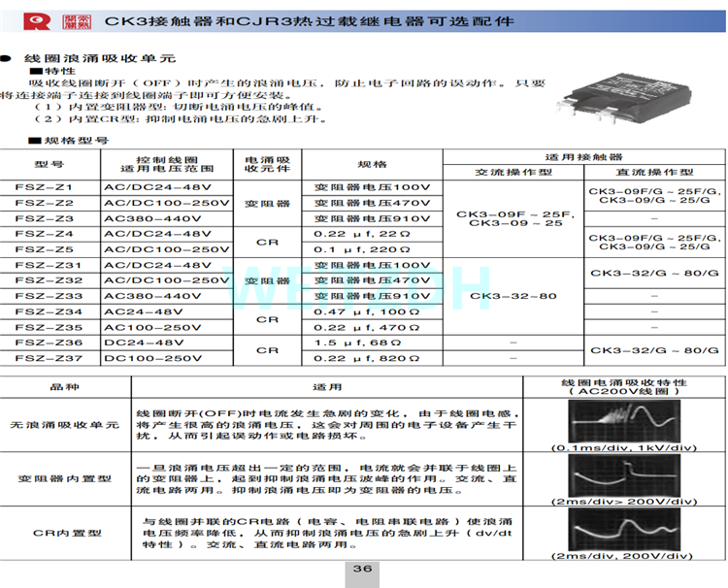The image size is (728, 588).
Task: Select model cell FSZ-Z2
Action: tap(44, 203)
